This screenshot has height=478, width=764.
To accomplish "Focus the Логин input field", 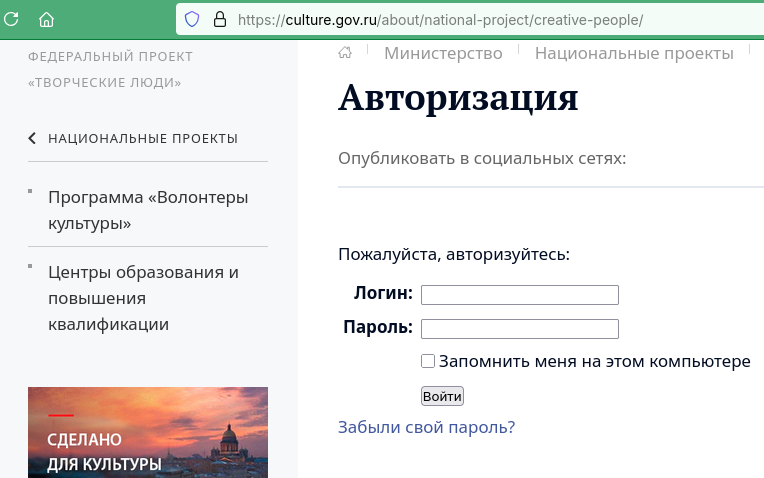I will pos(520,295).
